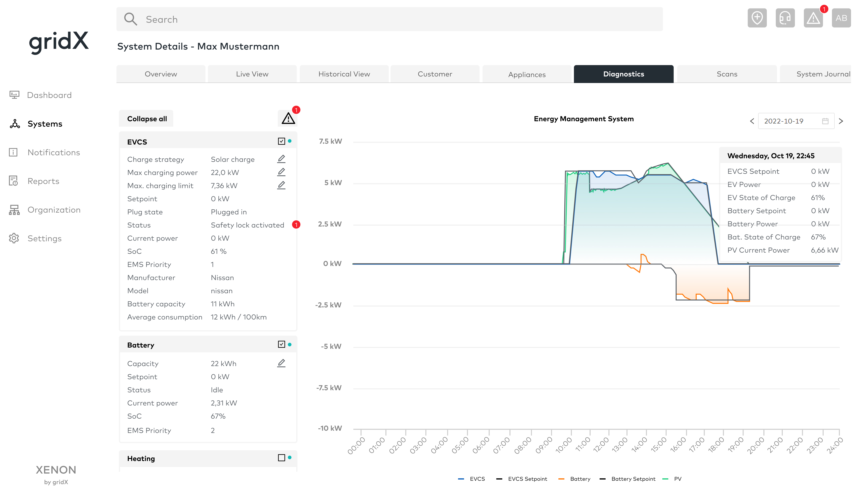The width and height of the screenshot is (860, 504).
Task: Open the support headset icon
Action: 785,18
